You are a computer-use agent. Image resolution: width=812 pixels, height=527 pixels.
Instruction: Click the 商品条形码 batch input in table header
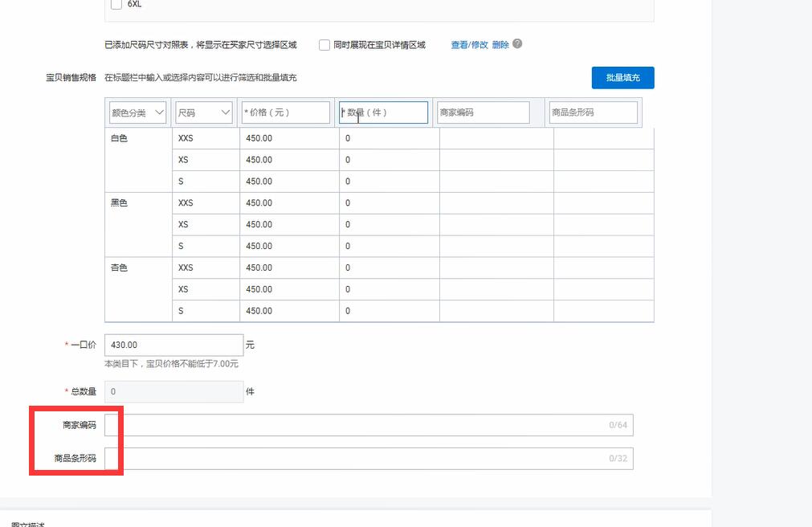(x=593, y=112)
